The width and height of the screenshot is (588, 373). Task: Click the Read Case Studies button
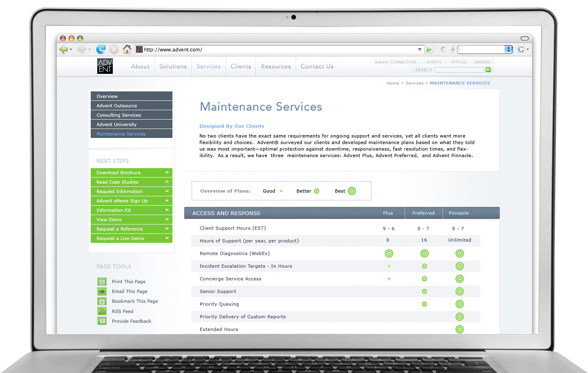[x=132, y=182]
